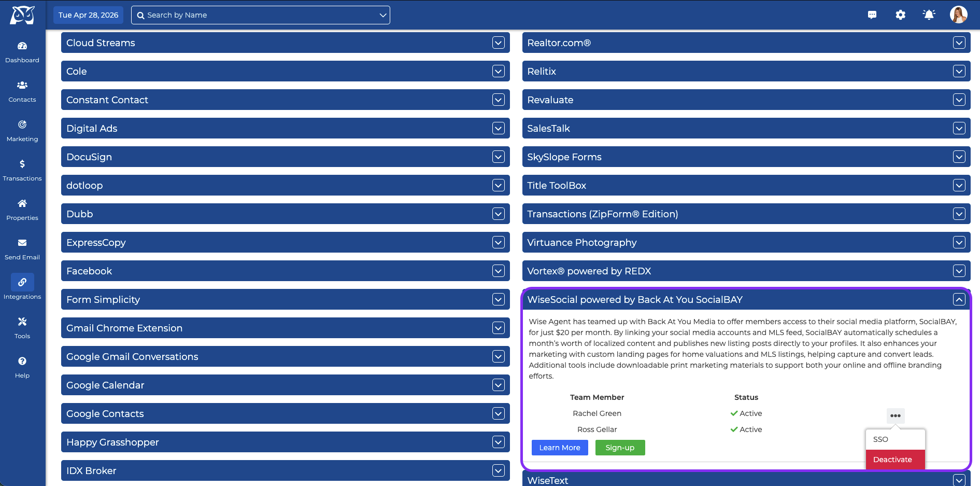Image resolution: width=980 pixels, height=486 pixels.
Task: Focus the Search by Name field
Action: [x=261, y=15]
